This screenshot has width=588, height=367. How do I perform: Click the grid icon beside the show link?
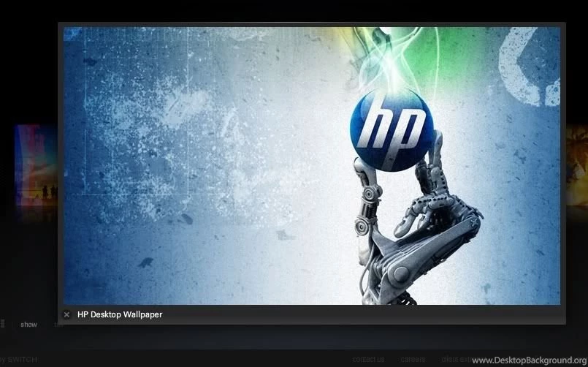2,324
